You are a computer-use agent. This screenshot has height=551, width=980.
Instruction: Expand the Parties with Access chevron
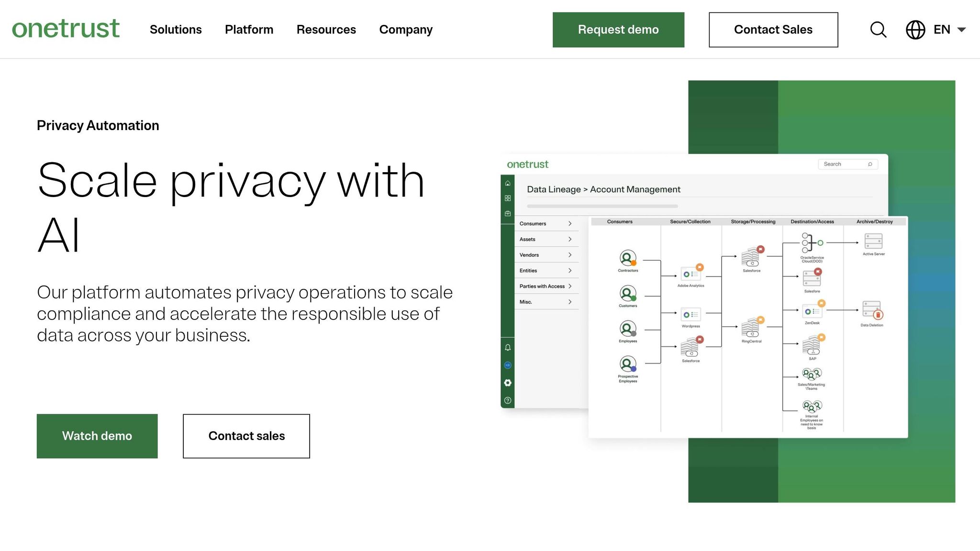click(x=570, y=286)
